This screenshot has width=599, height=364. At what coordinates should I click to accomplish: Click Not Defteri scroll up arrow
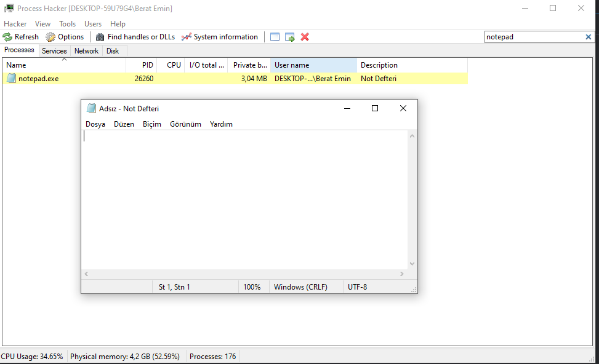[x=412, y=136]
